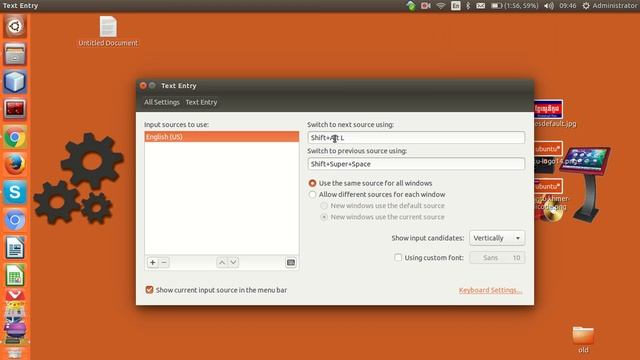Enable the 'Using custom font' checkbox

[x=398, y=258]
